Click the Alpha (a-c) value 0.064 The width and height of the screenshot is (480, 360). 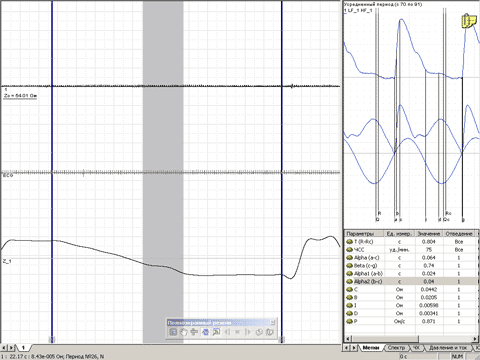429,258
